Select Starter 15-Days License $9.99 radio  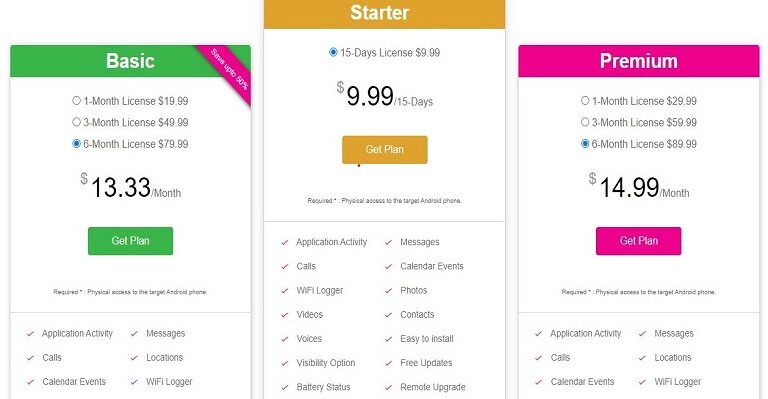(x=333, y=52)
